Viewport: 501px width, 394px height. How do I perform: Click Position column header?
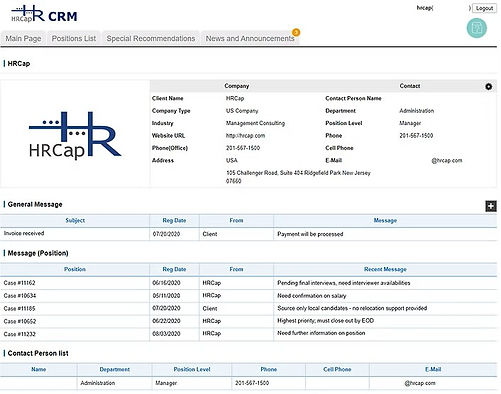pyautogui.click(x=75, y=269)
